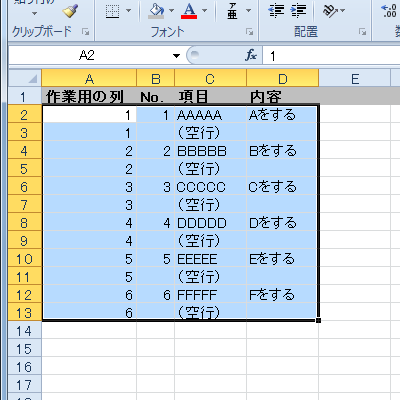Open the Clipboard dialog launcher
The height and width of the screenshot is (400, 400).
click(86, 32)
